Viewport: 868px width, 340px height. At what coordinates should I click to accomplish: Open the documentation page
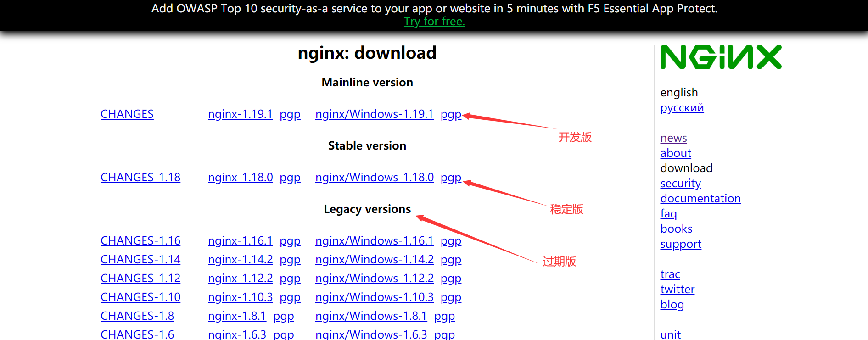click(x=700, y=199)
